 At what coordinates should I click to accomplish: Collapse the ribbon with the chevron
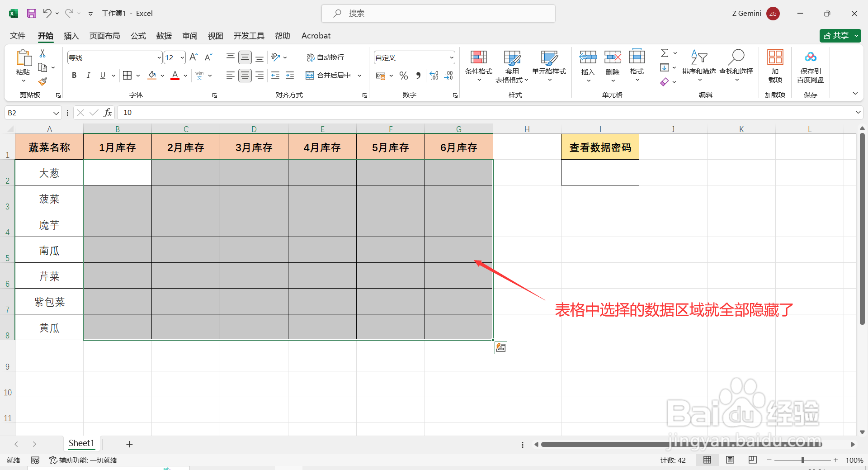click(855, 93)
